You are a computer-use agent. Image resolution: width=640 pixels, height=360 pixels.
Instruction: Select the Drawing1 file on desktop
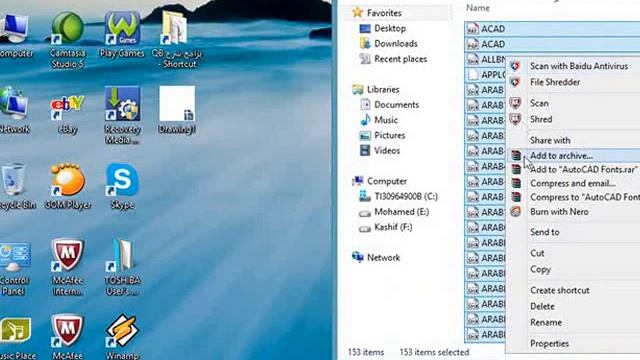[177, 110]
